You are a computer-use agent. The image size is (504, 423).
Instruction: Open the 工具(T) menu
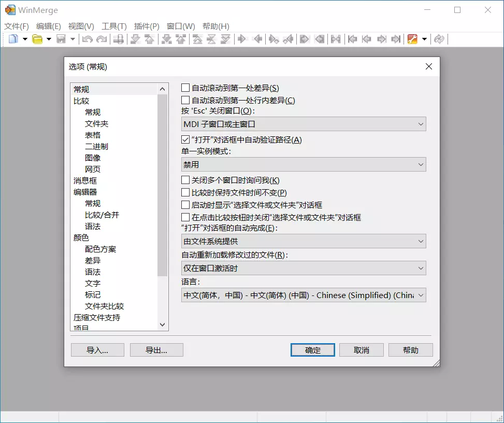point(114,26)
